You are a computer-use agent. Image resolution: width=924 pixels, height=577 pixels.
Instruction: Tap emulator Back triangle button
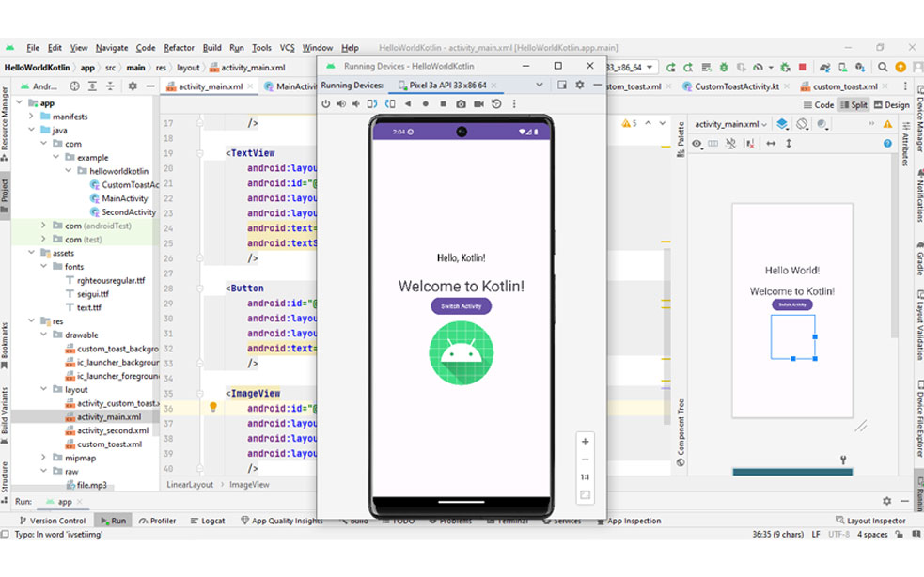(x=408, y=103)
